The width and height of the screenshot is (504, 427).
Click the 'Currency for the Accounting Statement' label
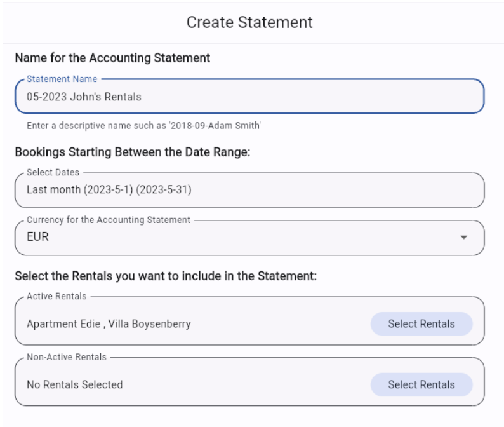coord(108,220)
